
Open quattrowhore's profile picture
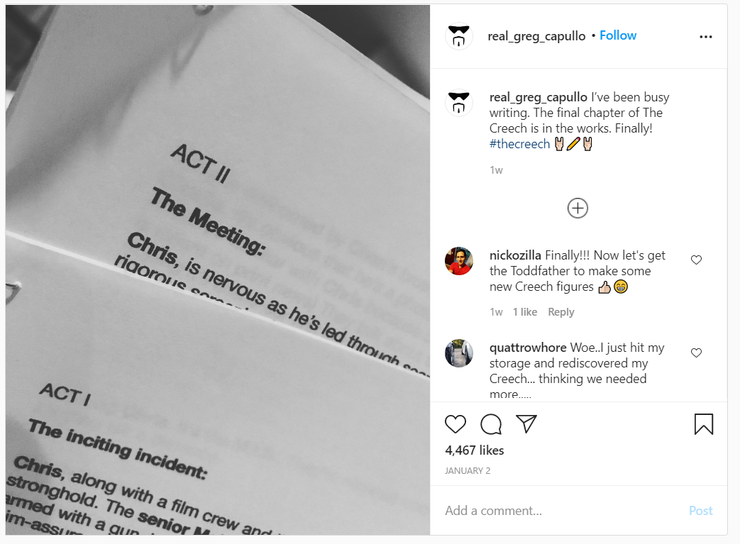click(459, 353)
